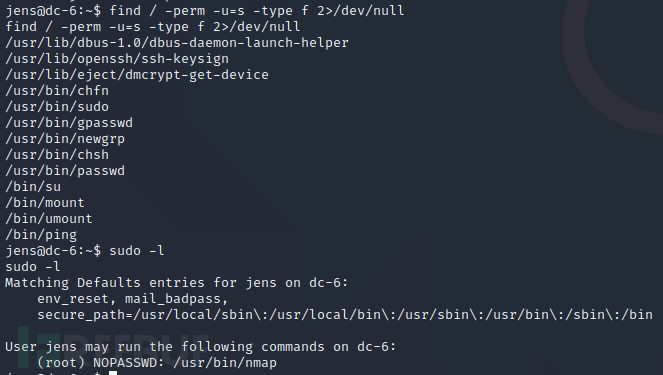The image size is (663, 375).
Task: Select the /usr/bin/newgrp line
Action: coord(65,139)
